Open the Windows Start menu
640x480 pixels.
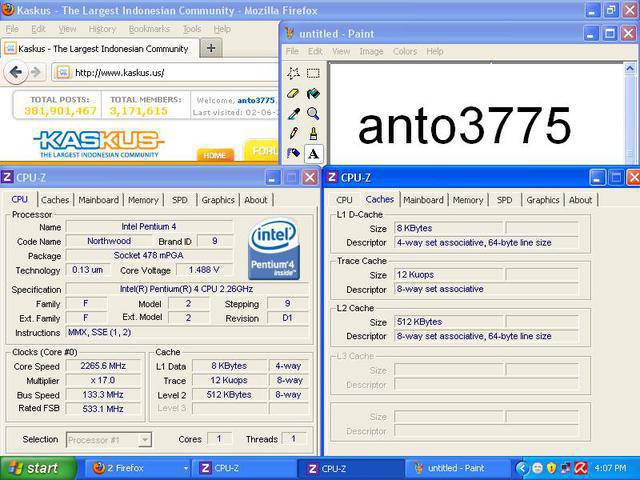pyautogui.click(x=38, y=468)
